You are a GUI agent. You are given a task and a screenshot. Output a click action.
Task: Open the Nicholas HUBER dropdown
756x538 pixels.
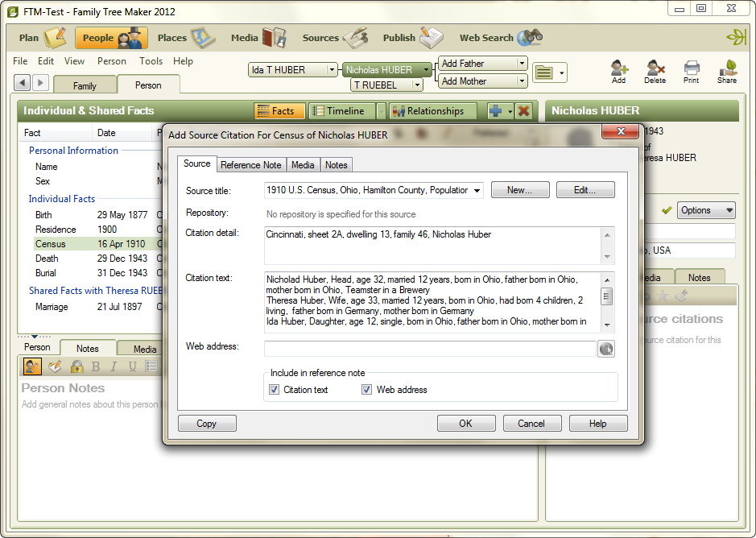point(426,70)
